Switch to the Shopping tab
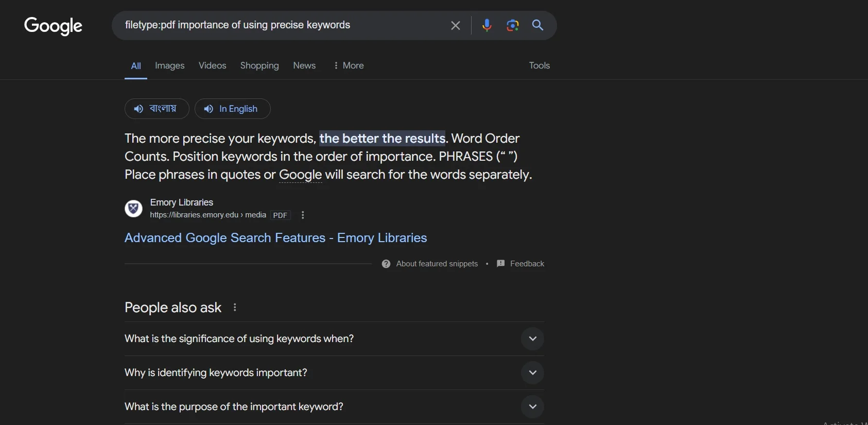 coord(259,65)
